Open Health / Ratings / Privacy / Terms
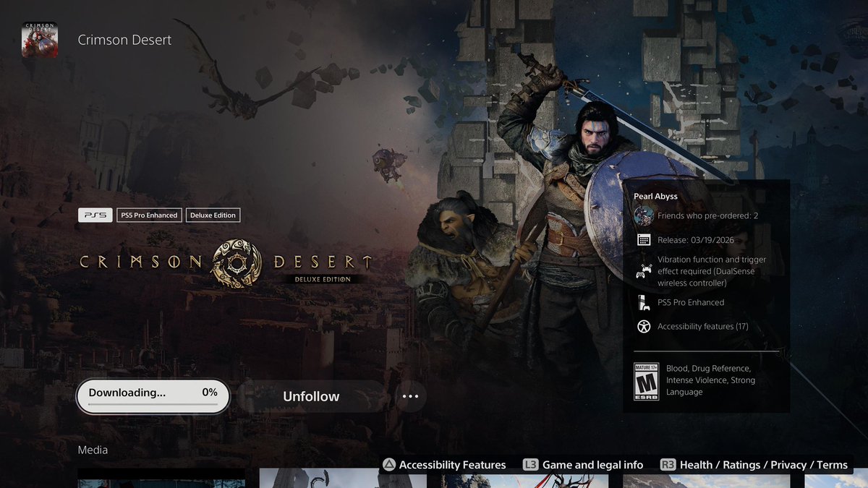Viewport: 868px width, 488px height. tap(764, 465)
